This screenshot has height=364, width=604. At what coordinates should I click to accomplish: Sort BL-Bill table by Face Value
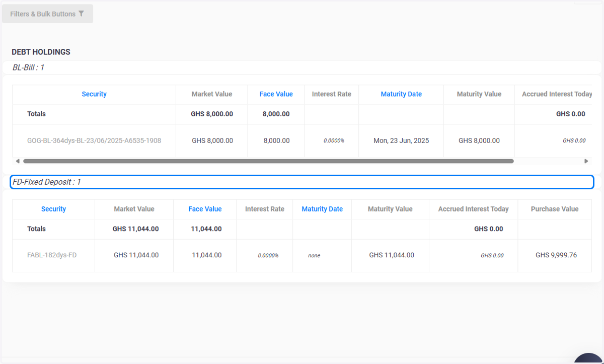(x=276, y=94)
